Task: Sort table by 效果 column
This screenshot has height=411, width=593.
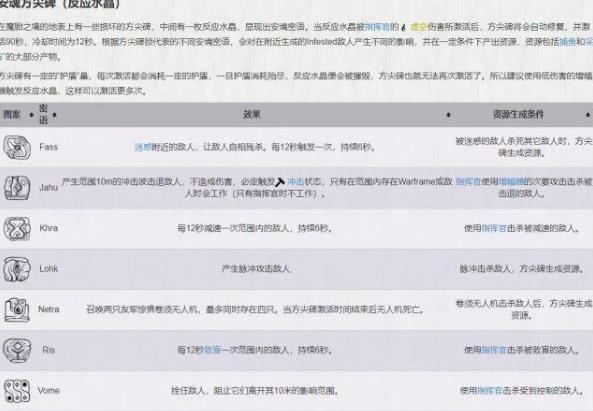Action: pyautogui.click(x=448, y=115)
